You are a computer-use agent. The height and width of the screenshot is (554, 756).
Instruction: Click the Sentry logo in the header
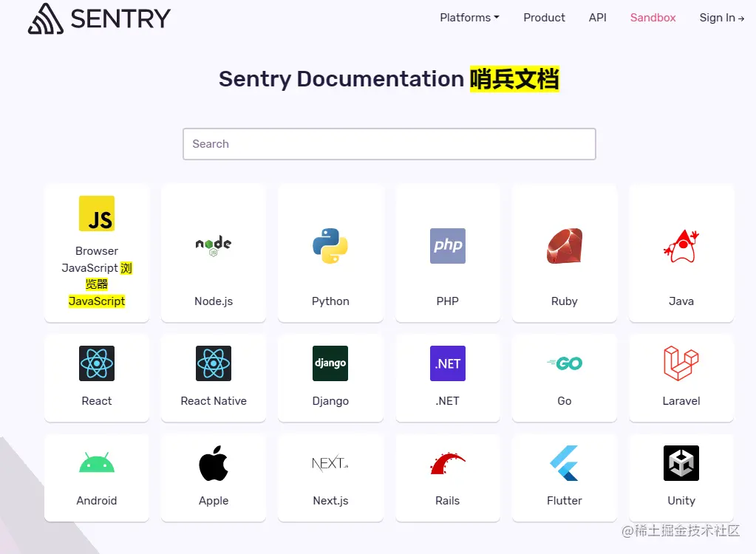pos(98,18)
